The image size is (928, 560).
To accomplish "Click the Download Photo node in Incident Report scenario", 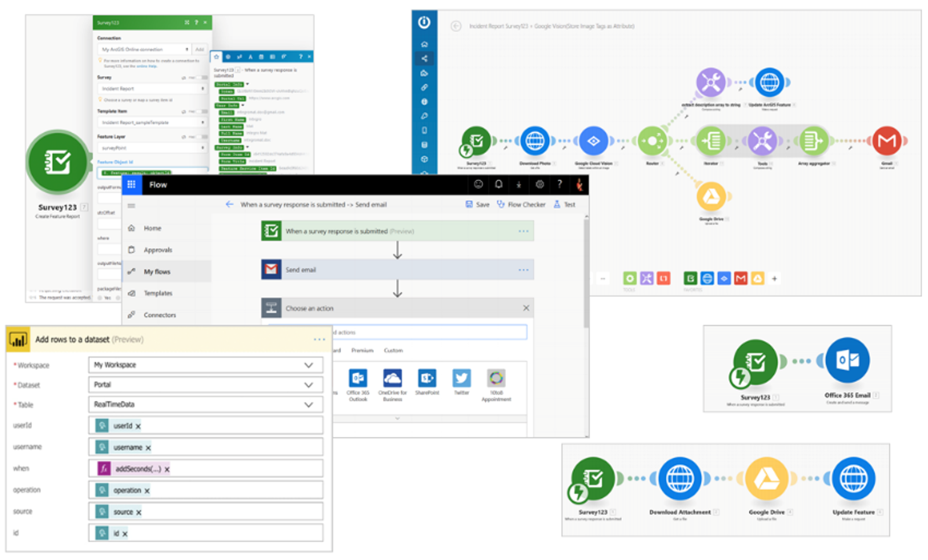I will coord(535,141).
